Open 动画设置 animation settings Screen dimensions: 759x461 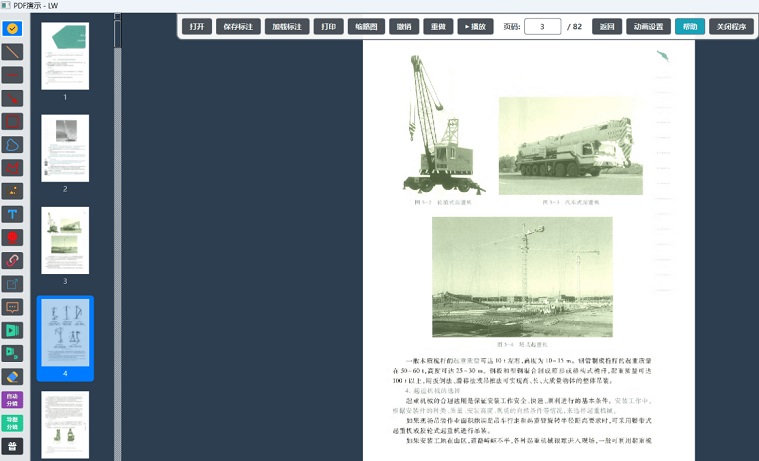pyautogui.click(x=649, y=27)
